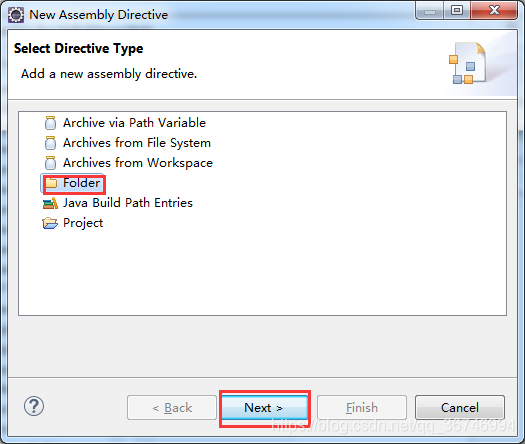Go to the Next wizard page

tap(265, 408)
